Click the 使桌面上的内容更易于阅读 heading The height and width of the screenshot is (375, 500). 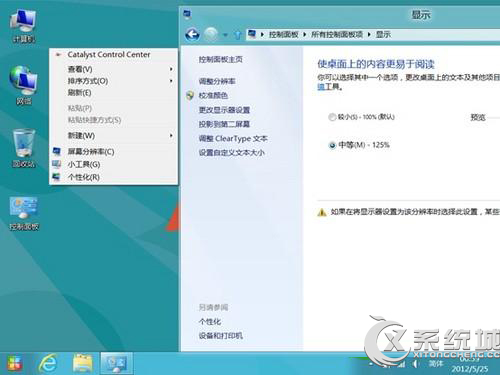point(376,64)
